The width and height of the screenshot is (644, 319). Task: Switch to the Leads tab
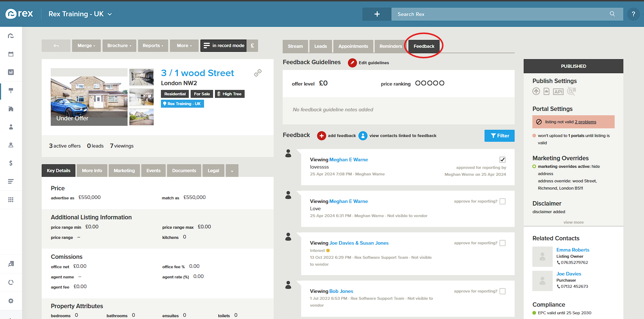coord(320,46)
